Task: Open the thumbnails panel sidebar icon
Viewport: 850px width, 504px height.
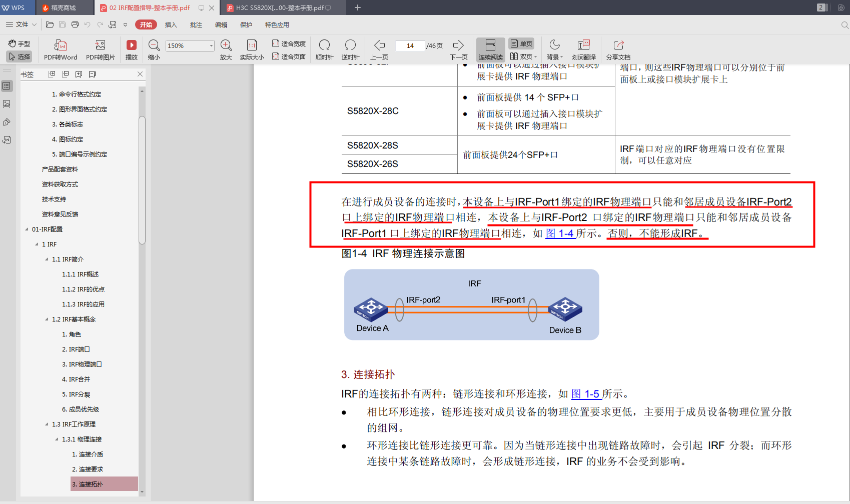Action: (x=7, y=103)
